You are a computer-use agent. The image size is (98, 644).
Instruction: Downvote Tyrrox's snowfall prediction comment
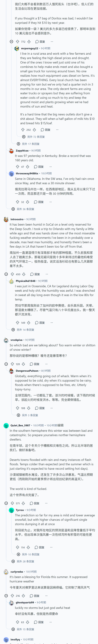point(28,547)
